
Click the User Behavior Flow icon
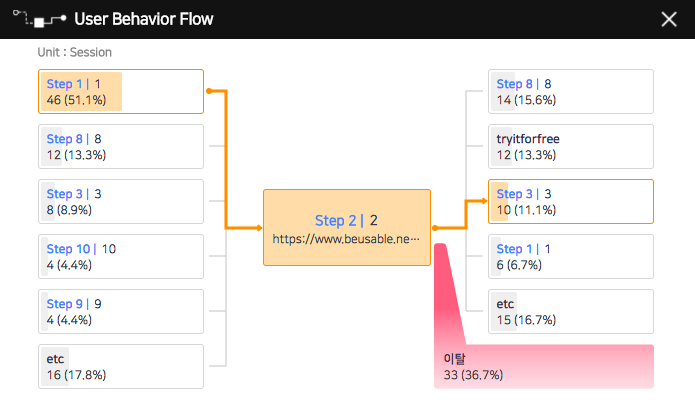[39, 19]
